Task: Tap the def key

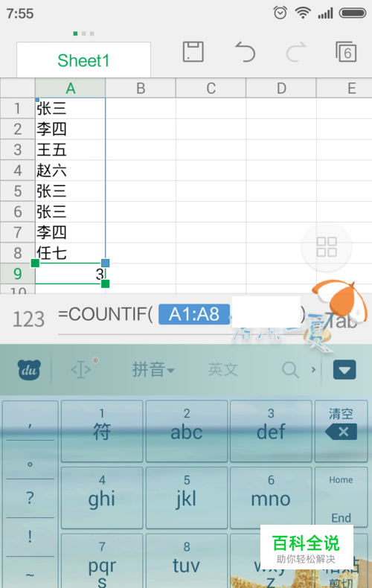Action: [271, 430]
